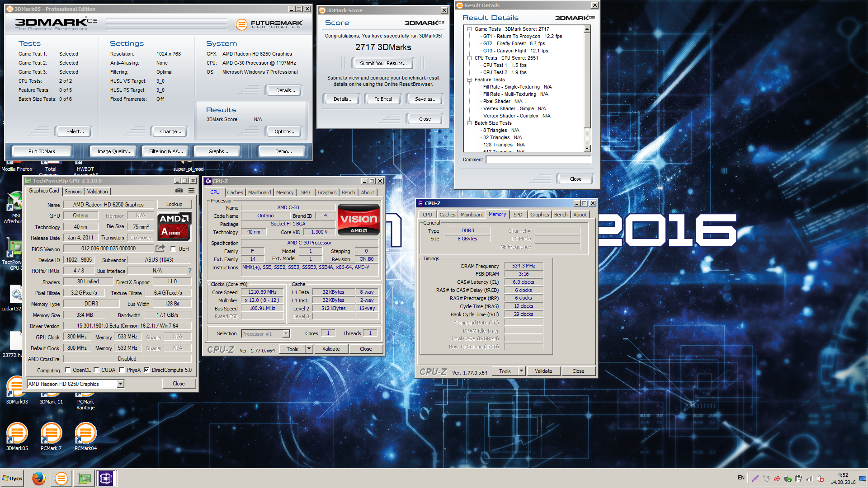Open Processor #1 selection dropdown in CPU-Z
This screenshot has width=868, height=488.
pos(286,333)
